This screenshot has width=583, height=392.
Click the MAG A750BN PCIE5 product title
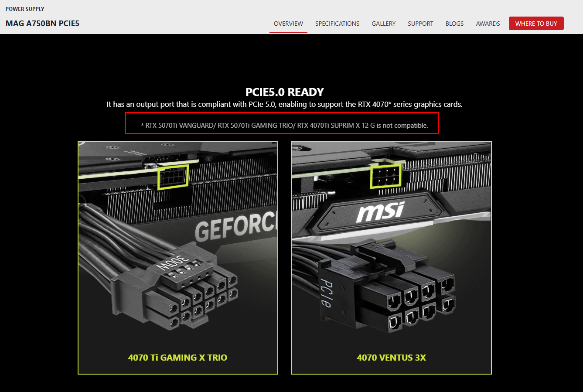pos(42,24)
